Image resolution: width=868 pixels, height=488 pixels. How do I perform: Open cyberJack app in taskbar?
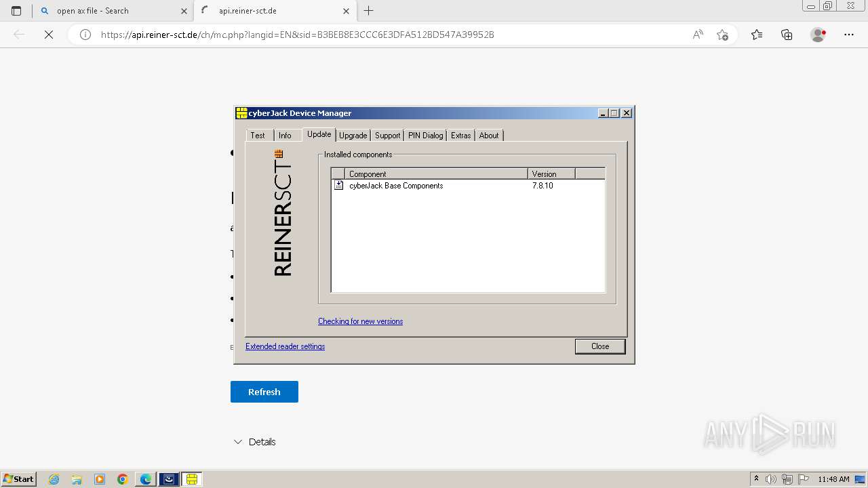coord(192,479)
